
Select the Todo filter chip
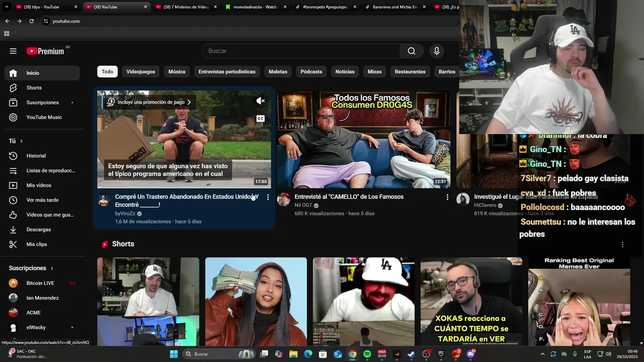point(108,71)
